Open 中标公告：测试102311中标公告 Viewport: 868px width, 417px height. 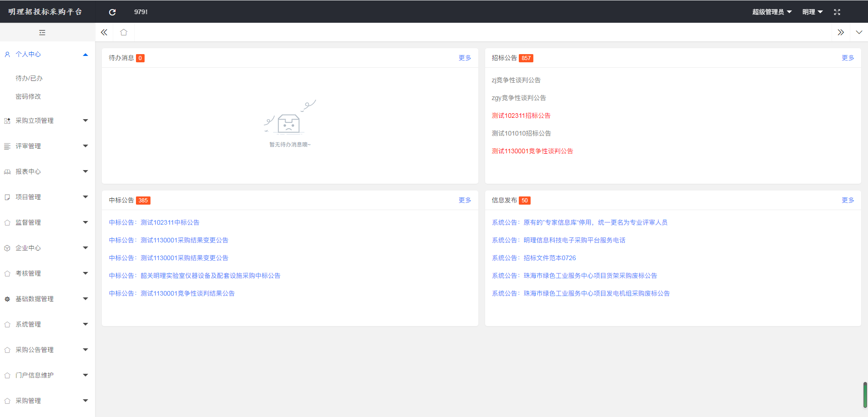[154, 222]
